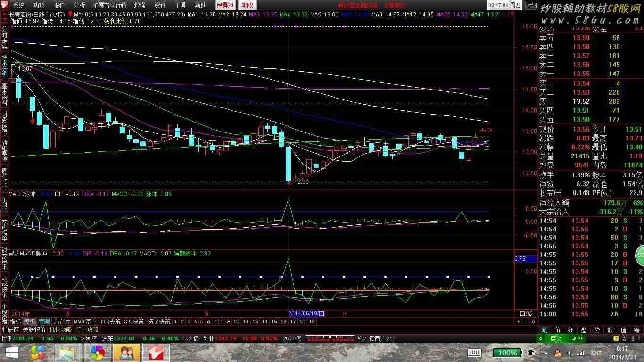Toggle the 英文 input mode indicator
The width and height of the screenshot is (644, 362).
556,338
